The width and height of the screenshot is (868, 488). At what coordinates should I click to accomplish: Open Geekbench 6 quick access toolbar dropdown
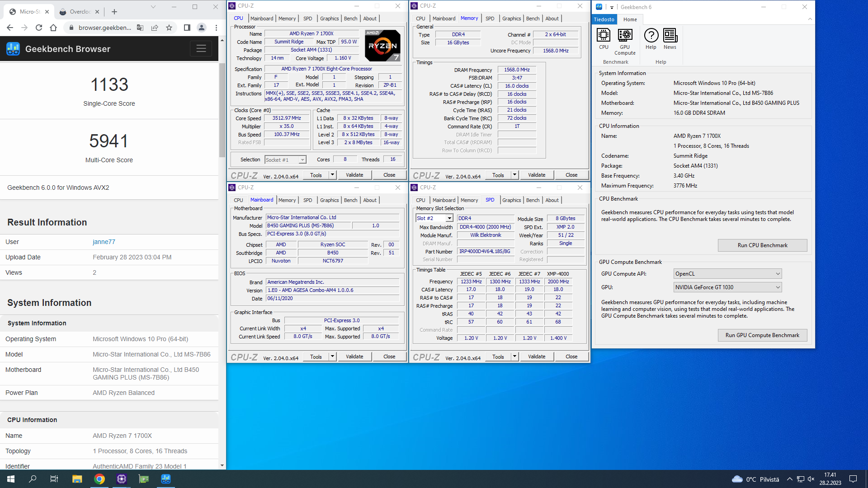(612, 7)
